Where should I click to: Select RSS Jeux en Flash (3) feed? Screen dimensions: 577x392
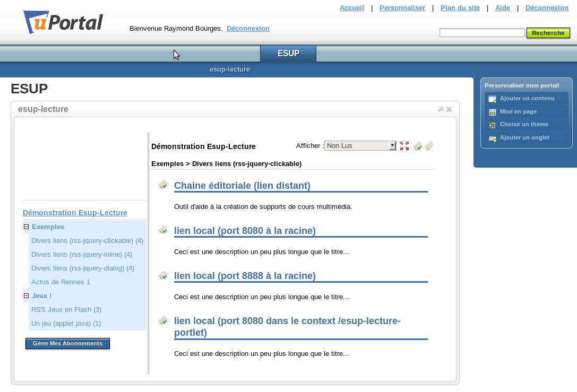click(66, 309)
